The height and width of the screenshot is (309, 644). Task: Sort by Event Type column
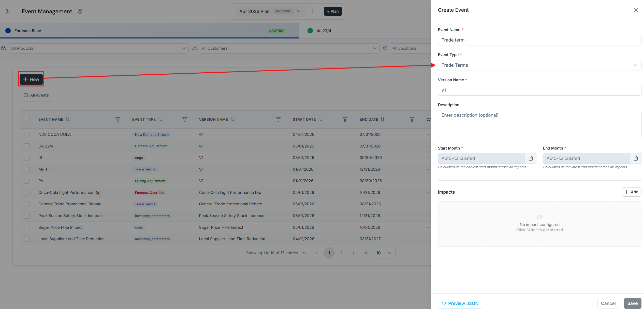pos(160,119)
